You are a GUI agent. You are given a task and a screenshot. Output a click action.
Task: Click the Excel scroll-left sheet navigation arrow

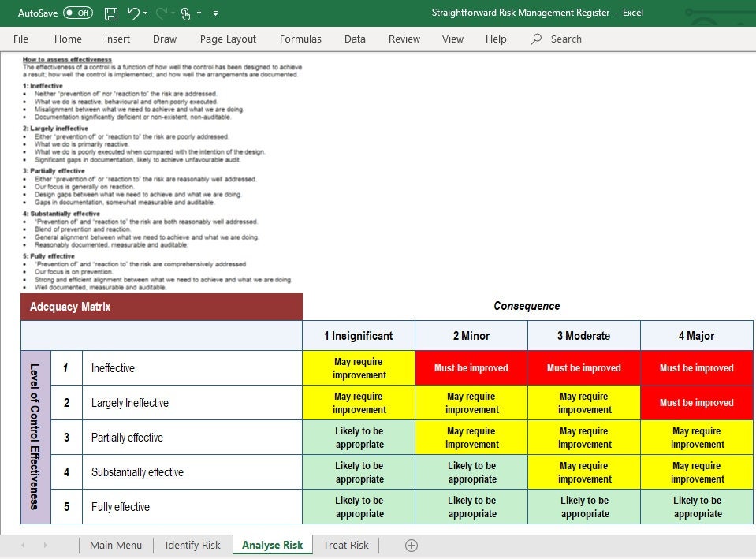coord(22,545)
